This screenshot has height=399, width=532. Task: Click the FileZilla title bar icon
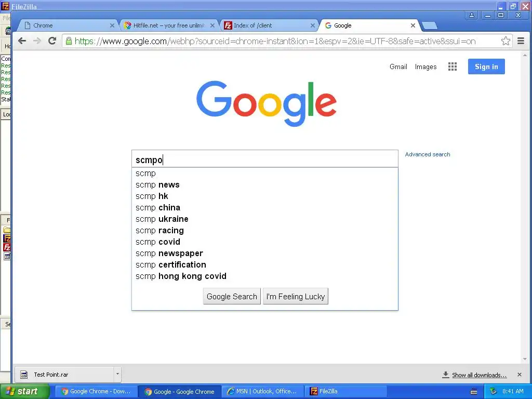tap(5, 6)
